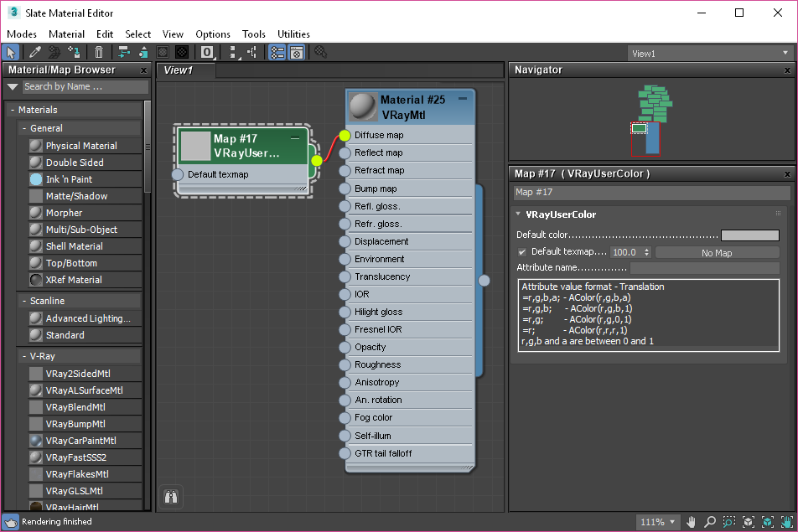798x532 pixels.
Task: Select the arrow Select tool in toolbar
Action: [11, 53]
